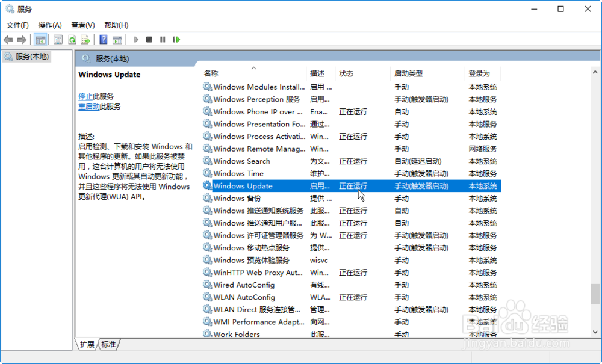
Task: Sort services by the 名称 column header
Action: [212, 73]
